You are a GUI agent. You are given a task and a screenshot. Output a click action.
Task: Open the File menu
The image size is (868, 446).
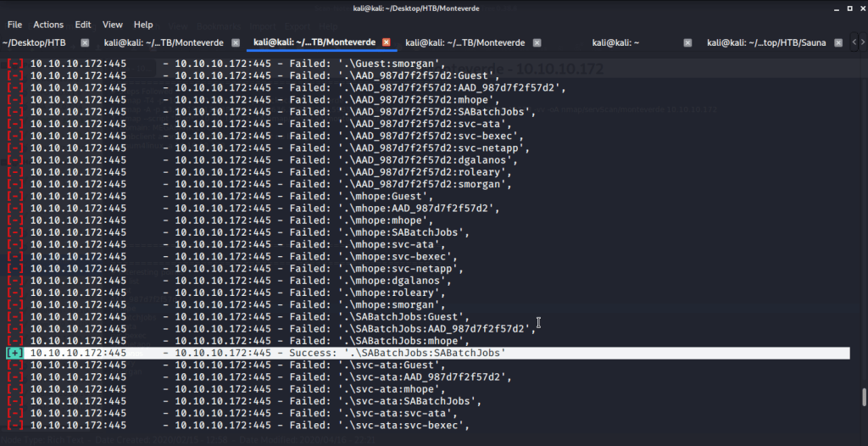point(14,25)
